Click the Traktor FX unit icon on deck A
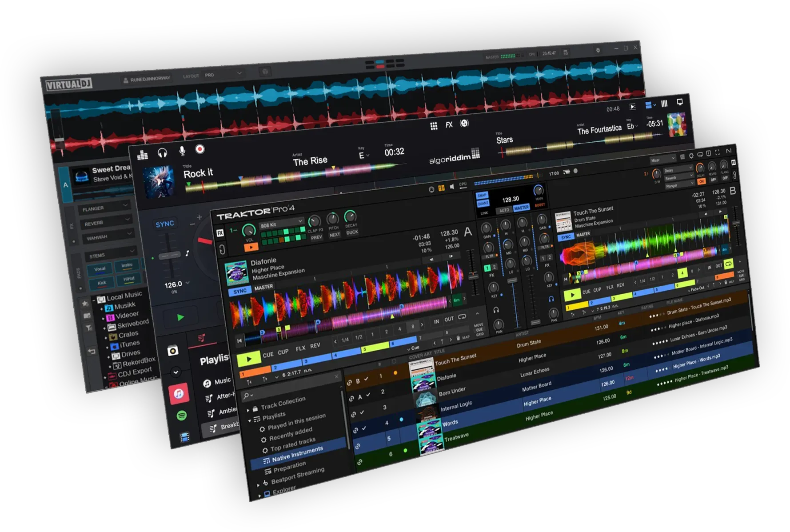The width and height of the screenshot is (790, 532). click(x=220, y=233)
